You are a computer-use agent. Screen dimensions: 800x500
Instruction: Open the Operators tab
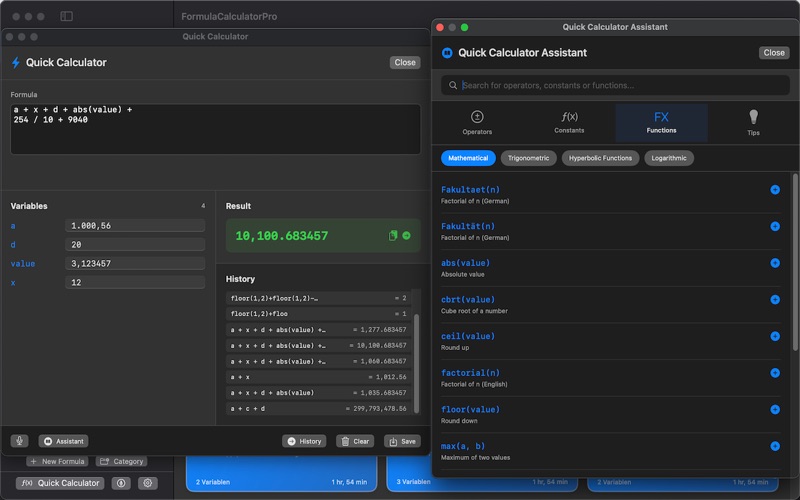point(477,123)
